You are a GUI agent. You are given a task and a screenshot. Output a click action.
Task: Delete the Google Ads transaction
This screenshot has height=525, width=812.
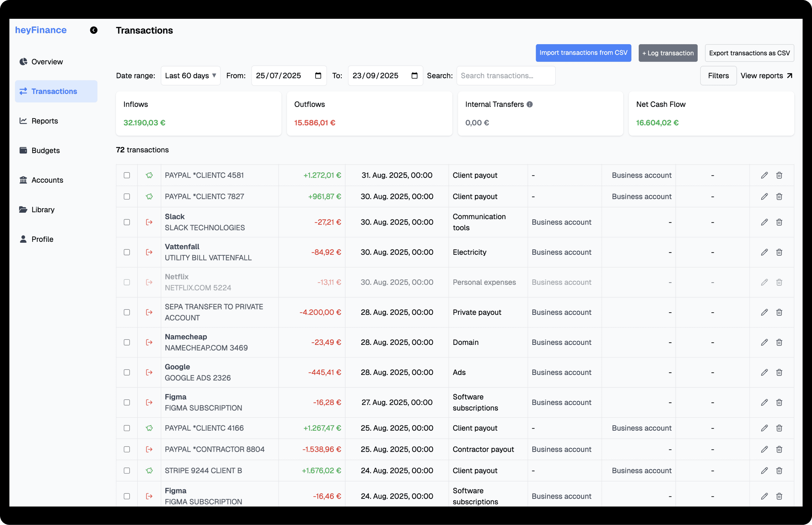779,372
